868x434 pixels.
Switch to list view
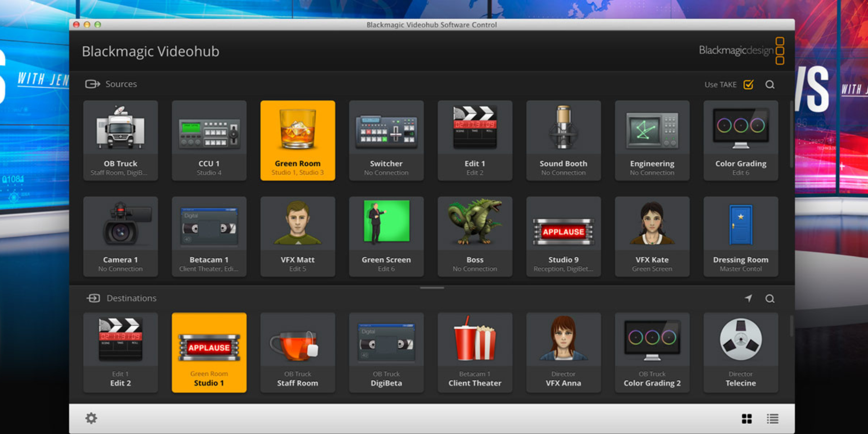773,419
